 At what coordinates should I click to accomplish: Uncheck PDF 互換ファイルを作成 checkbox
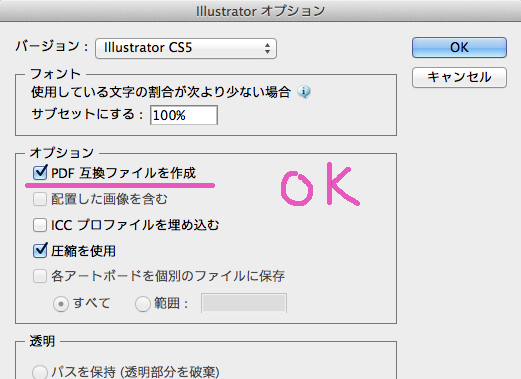(40, 173)
